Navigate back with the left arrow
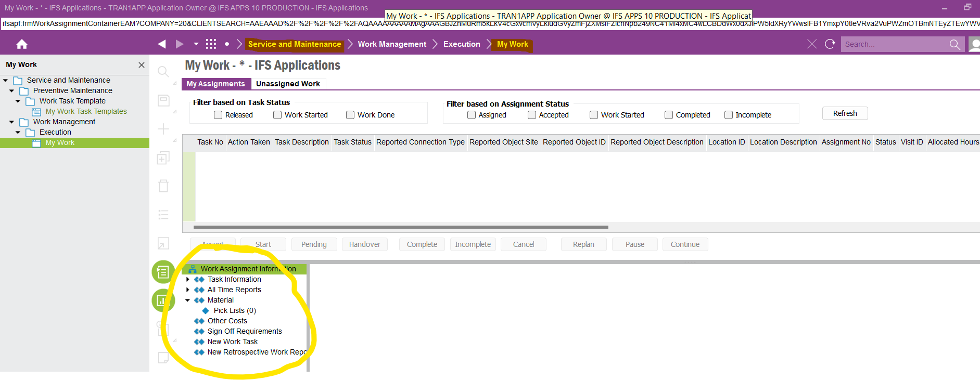980x380 pixels. pos(162,44)
